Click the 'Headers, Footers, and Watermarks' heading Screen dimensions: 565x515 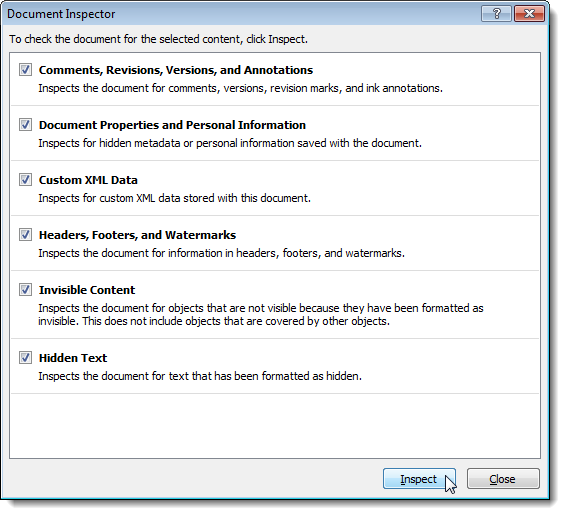tap(137, 235)
